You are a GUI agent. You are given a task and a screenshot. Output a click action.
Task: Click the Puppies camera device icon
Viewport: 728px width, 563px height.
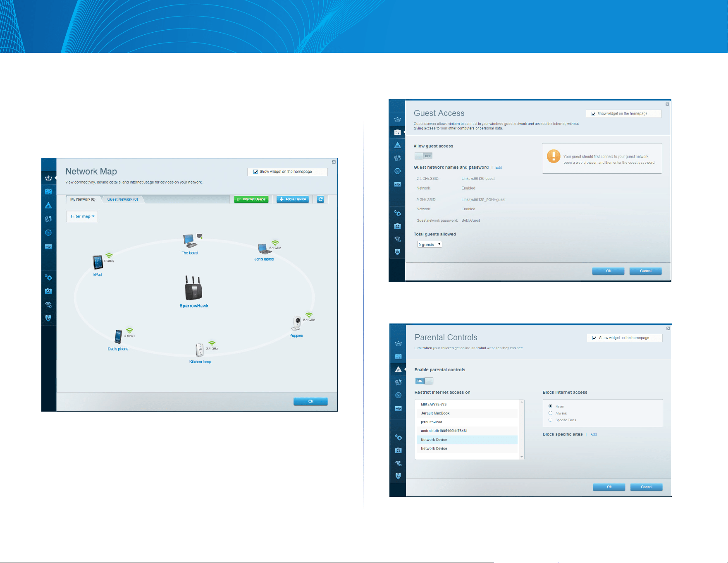297,323
